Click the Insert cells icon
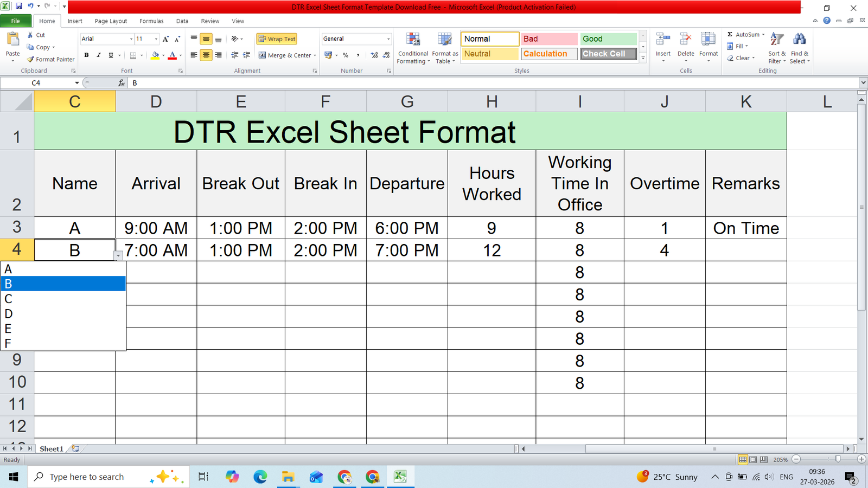 (663, 39)
